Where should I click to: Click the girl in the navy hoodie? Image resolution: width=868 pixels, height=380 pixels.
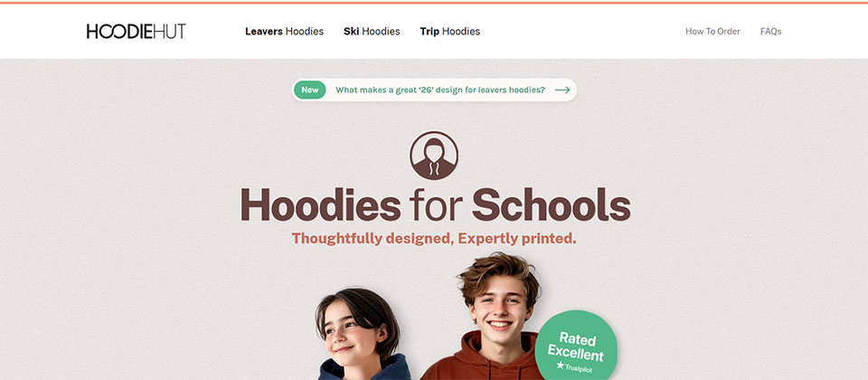(x=362, y=335)
